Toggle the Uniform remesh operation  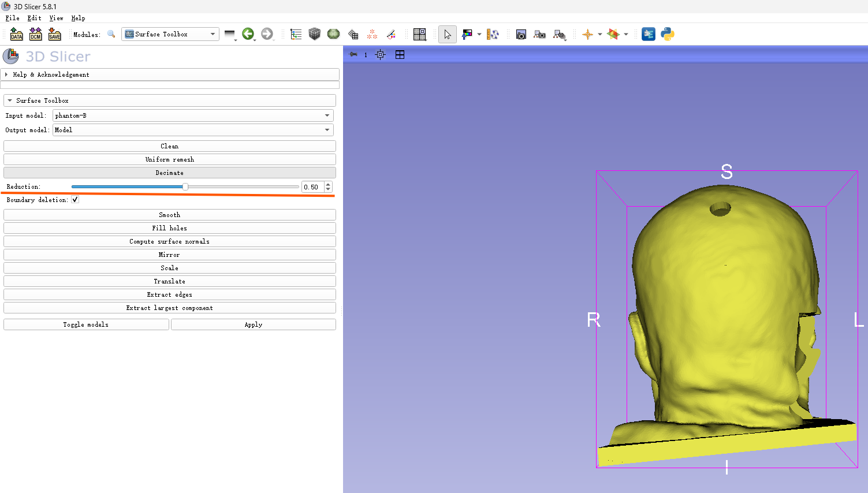pyautogui.click(x=170, y=159)
